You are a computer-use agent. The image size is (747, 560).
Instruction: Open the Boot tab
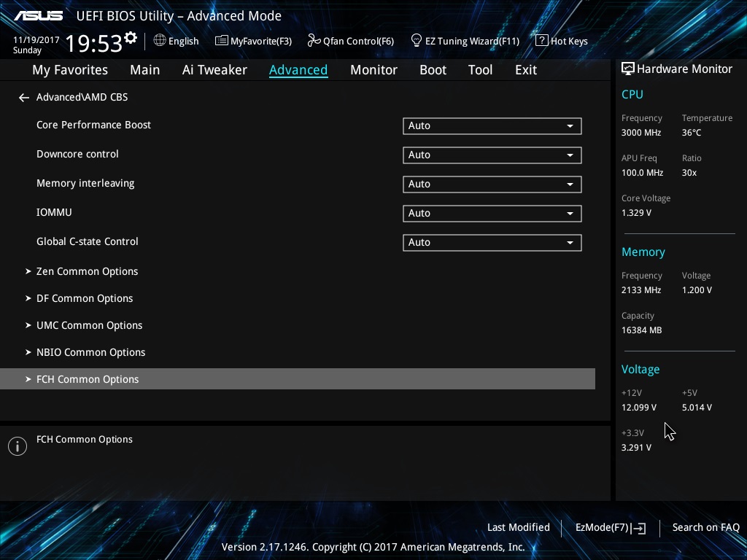coord(433,70)
